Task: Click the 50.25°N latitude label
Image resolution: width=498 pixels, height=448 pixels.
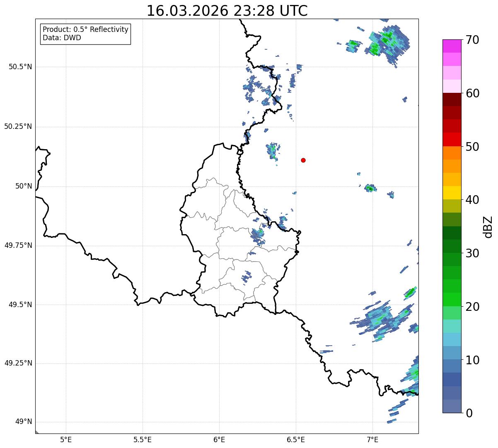Action: point(18,126)
